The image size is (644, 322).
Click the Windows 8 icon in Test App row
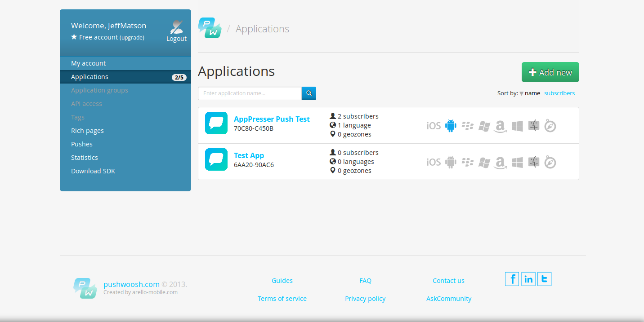pyautogui.click(x=517, y=163)
